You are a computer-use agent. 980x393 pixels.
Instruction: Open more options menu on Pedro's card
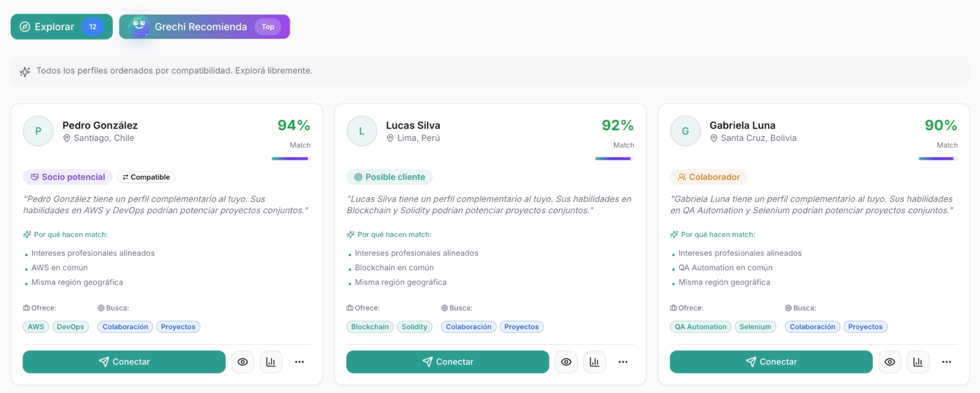tap(300, 362)
